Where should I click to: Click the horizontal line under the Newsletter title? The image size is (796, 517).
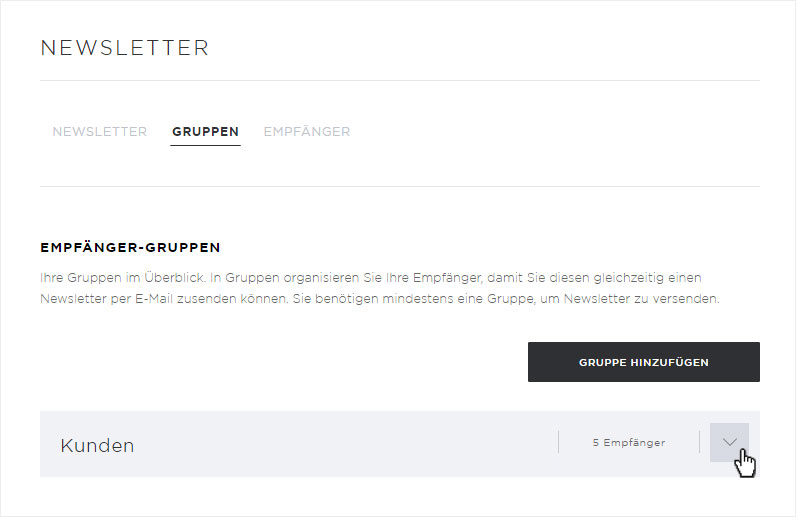click(400, 80)
